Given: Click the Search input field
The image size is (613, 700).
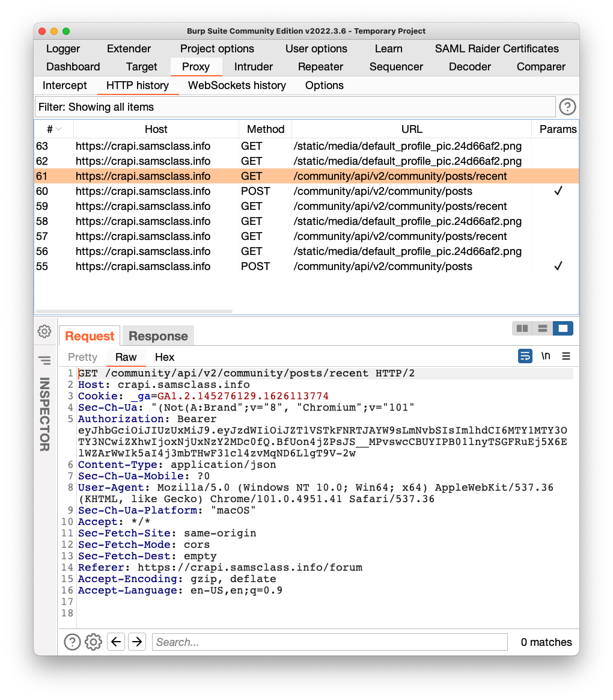Looking at the screenshot, I should pyautogui.click(x=330, y=642).
